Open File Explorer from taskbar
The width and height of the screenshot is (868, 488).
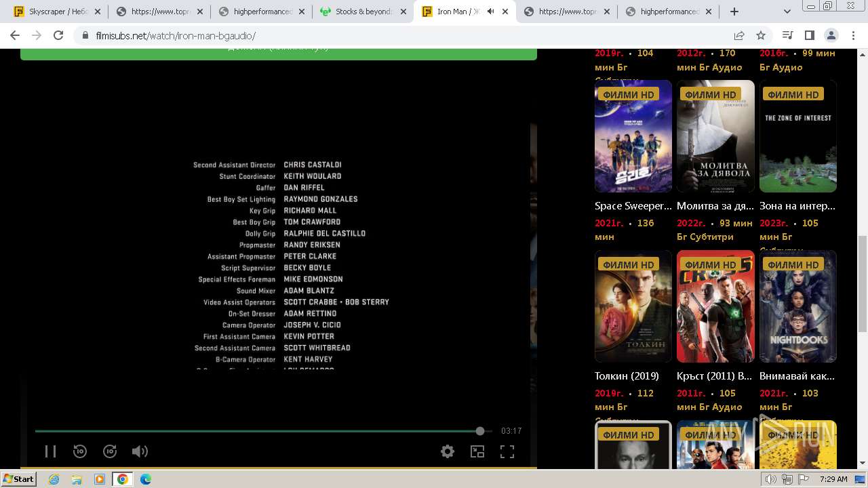click(77, 479)
